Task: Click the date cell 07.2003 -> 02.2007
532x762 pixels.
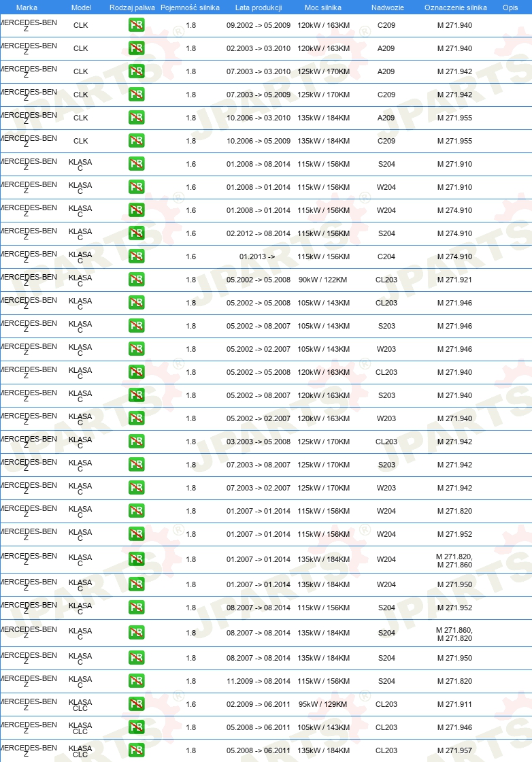Action: click(x=259, y=488)
